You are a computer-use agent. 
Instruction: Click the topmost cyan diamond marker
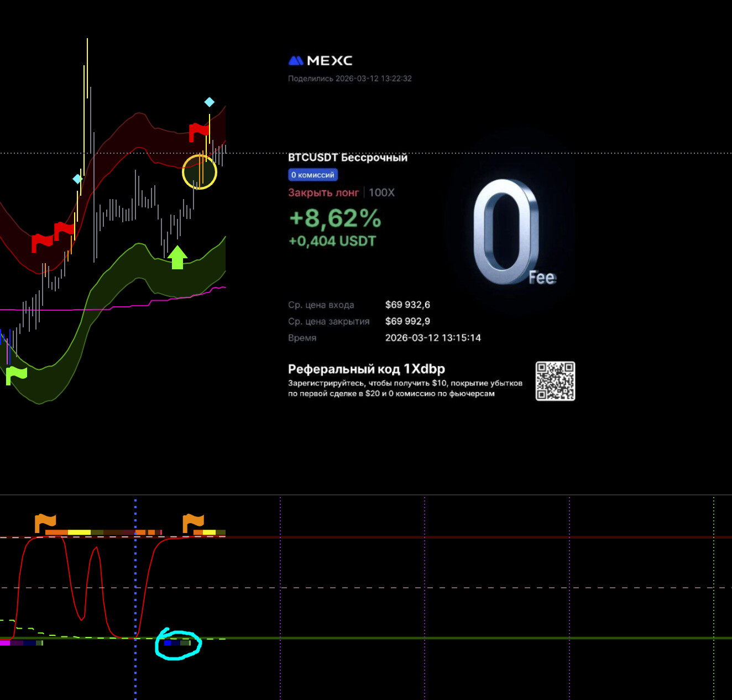pyautogui.click(x=210, y=102)
